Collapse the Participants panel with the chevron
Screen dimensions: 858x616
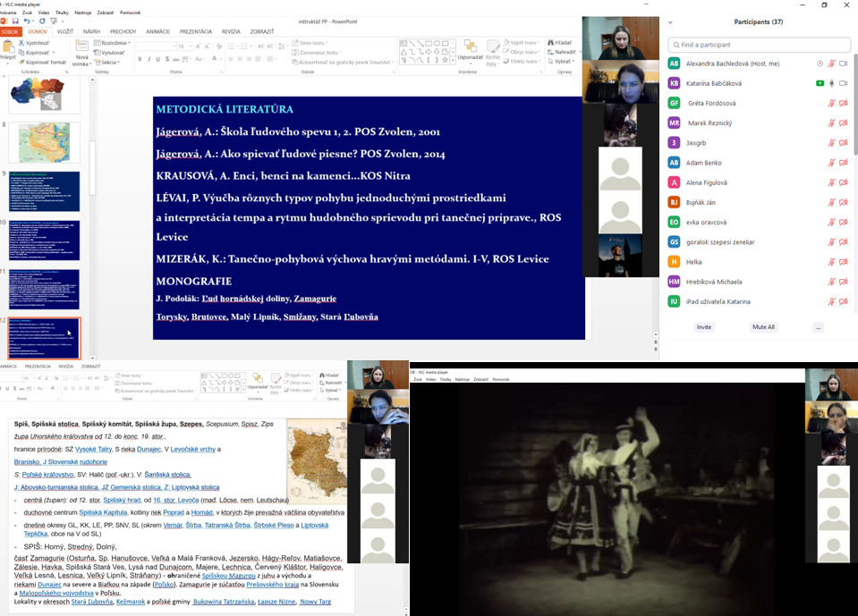672,21
